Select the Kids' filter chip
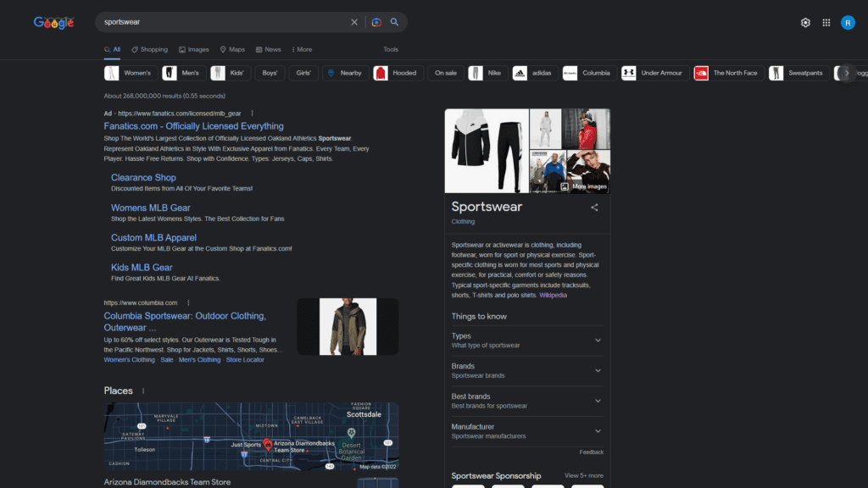Image resolution: width=868 pixels, height=488 pixels. click(x=231, y=73)
